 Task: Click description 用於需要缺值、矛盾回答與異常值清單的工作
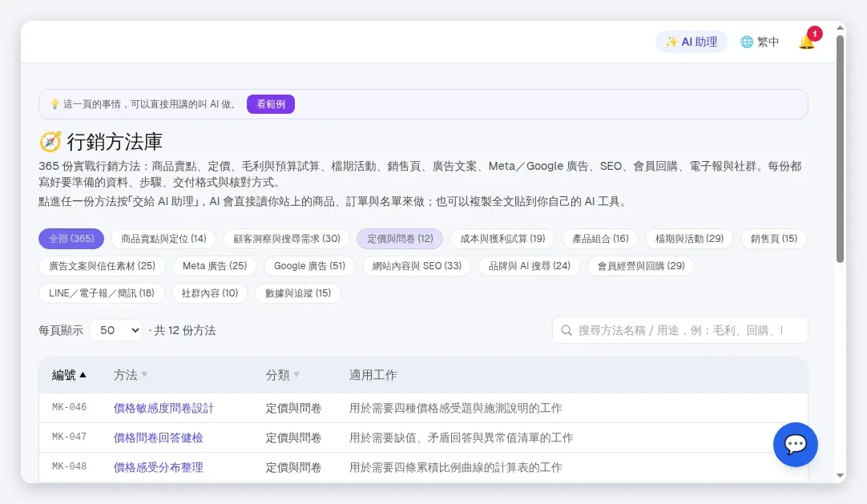tap(461, 438)
